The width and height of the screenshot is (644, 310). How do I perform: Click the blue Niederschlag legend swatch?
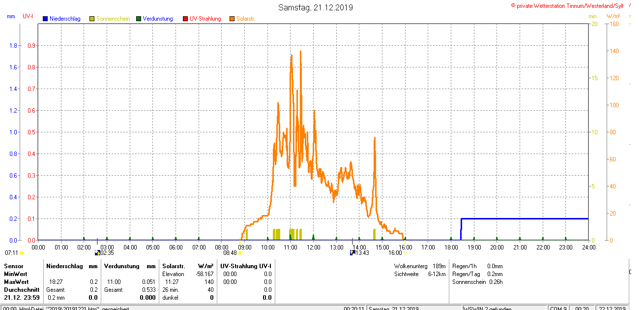click(45, 19)
